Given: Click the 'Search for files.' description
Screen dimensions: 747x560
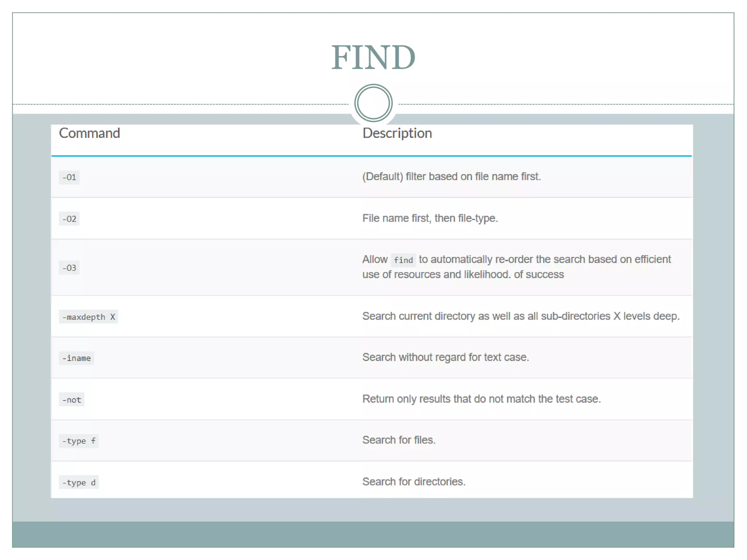Looking at the screenshot, I should pyautogui.click(x=399, y=440).
